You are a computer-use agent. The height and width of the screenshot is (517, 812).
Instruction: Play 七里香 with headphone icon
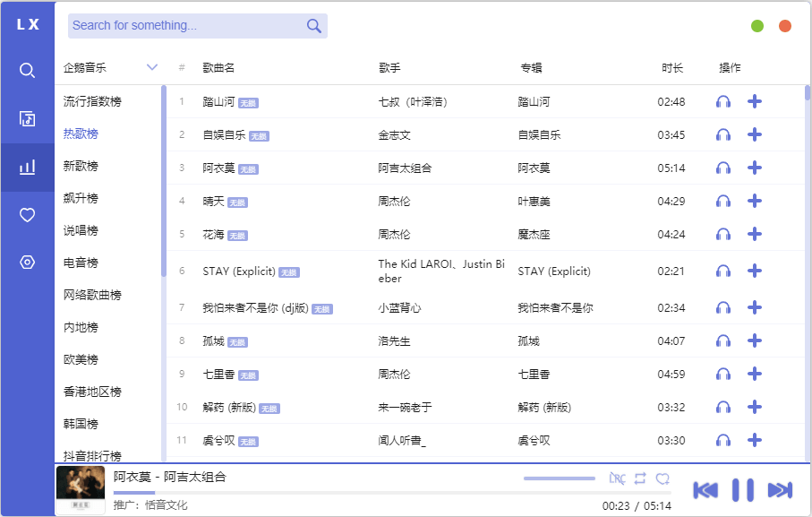click(723, 374)
